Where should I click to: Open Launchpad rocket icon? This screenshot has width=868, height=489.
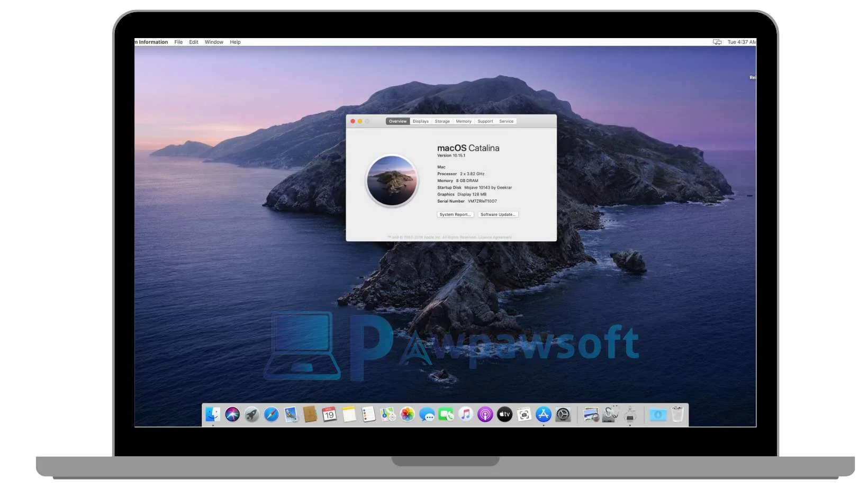point(252,414)
